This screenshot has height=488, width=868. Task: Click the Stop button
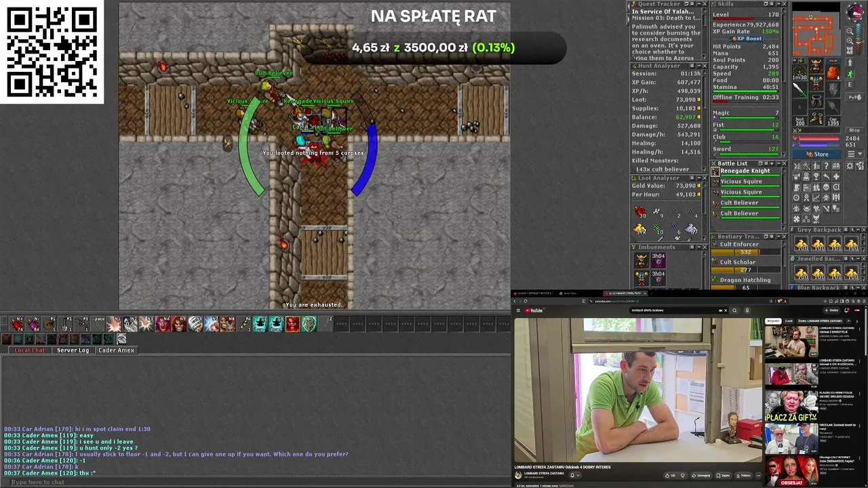(x=854, y=130)
